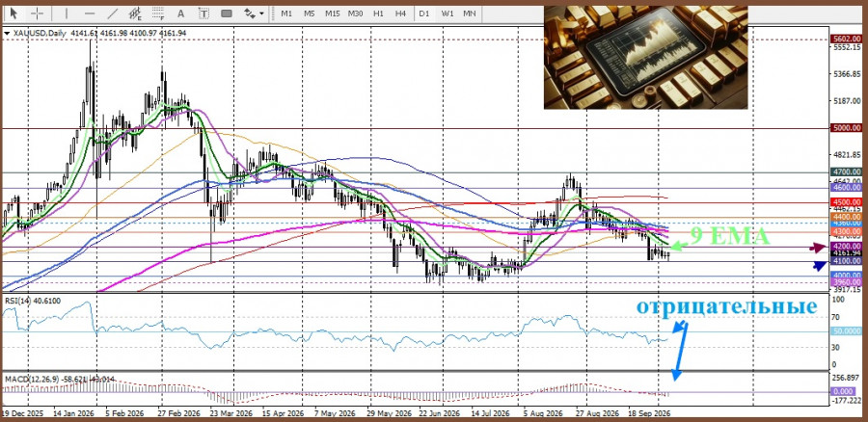Switch chart to H1 timeframe
This screenshot has height=422, width=868.
point(378,13)
